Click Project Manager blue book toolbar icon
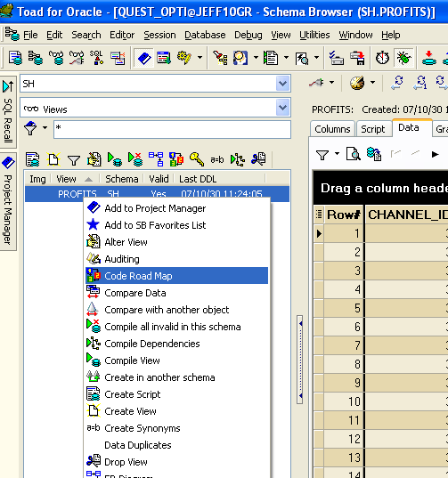448x478 pixels. (x=144, y=58)
